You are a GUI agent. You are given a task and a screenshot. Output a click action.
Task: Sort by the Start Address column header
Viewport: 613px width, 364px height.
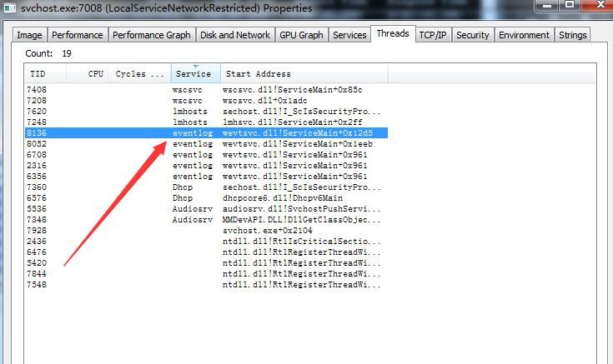point(304,74)
